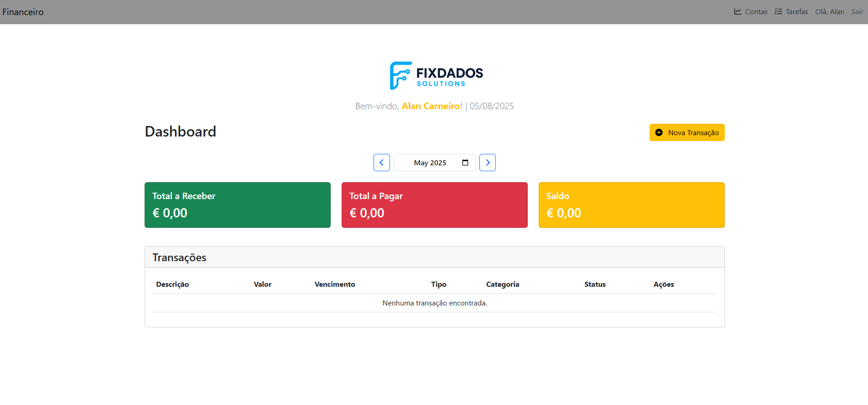
Task: Open the calendar picker icon in month field
Action: click(465, 163)
